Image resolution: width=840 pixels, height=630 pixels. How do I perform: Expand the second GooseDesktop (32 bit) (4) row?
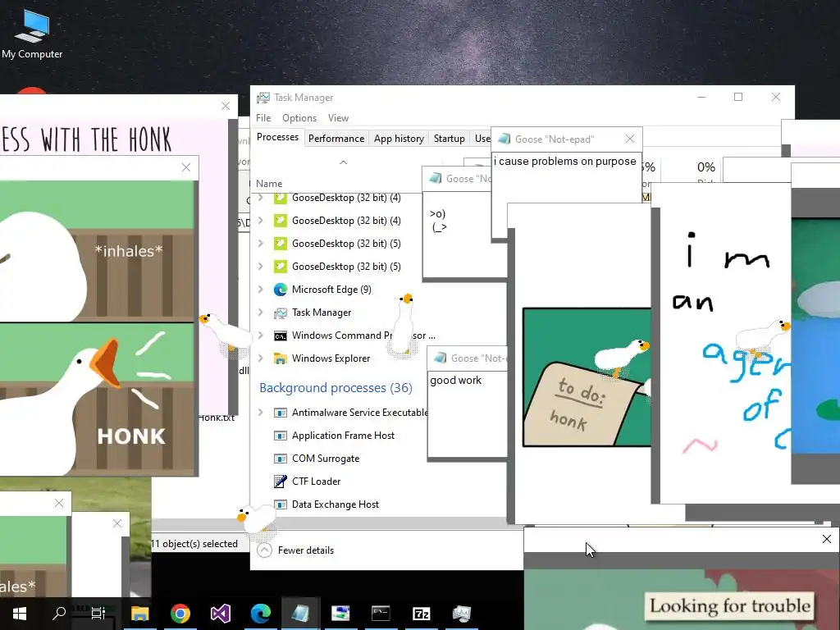click(x=261, y=220)
